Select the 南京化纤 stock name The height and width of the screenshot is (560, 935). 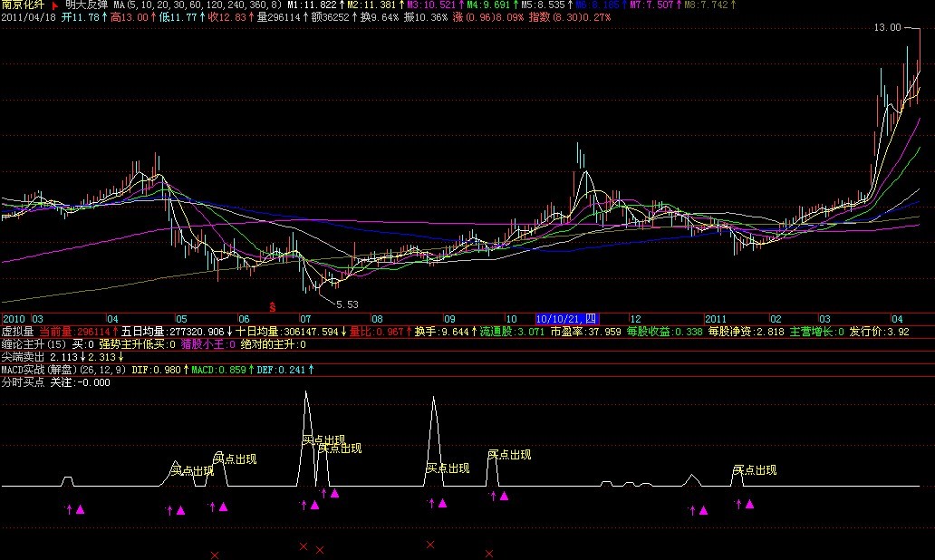tap(22, 5)
